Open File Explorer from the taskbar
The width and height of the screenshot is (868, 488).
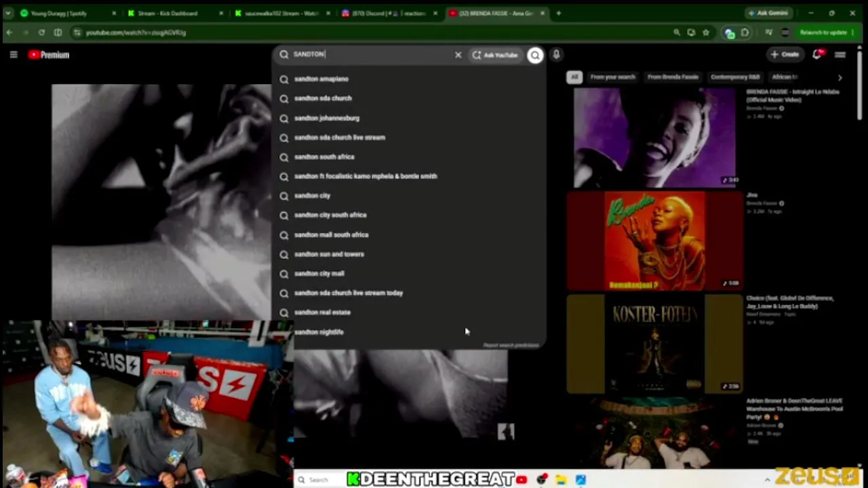[x=561, y=480]
